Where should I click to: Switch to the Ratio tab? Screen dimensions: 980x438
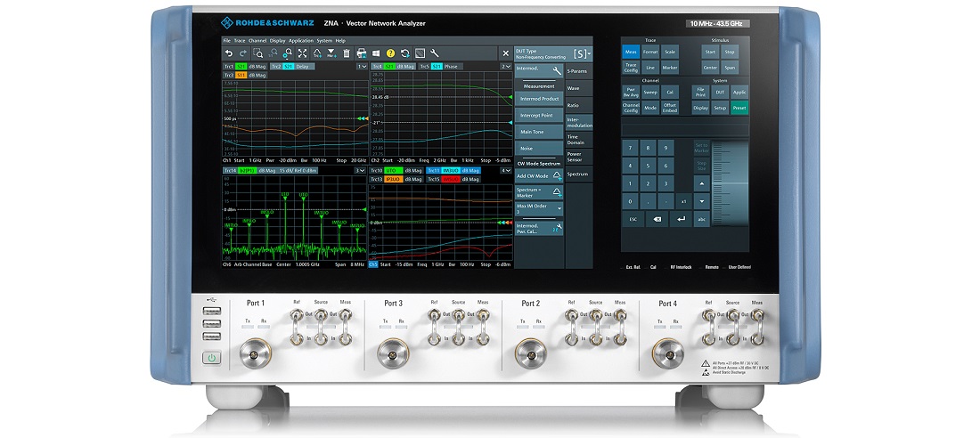[x=579, y=106]
